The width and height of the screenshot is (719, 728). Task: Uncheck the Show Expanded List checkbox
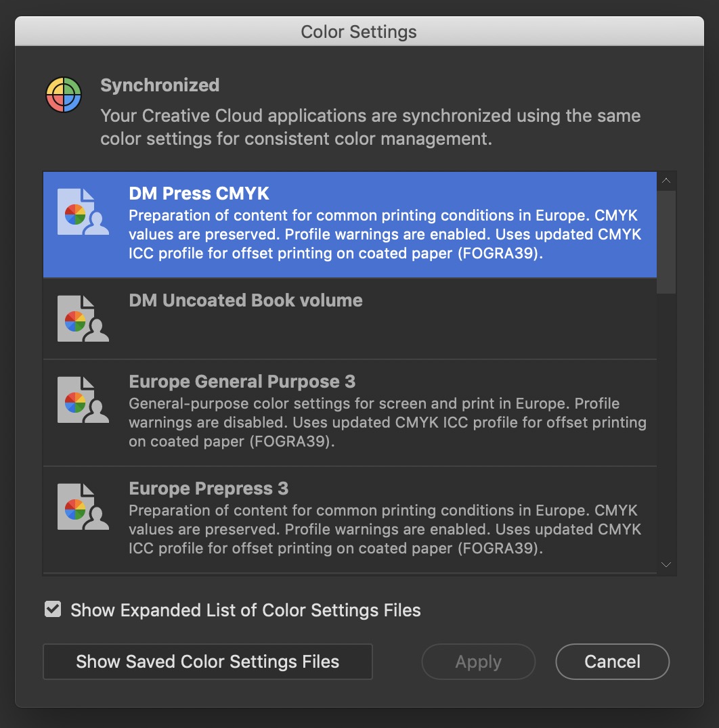pos(53,610)
